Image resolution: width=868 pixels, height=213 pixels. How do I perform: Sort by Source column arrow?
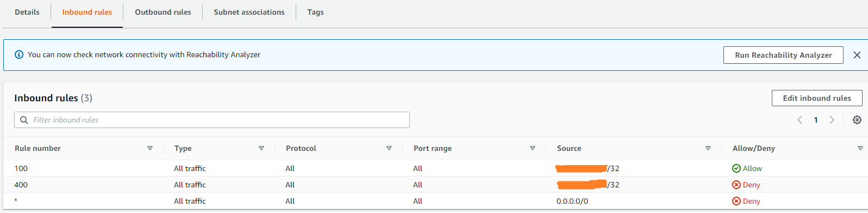click(x=708, y=148)
